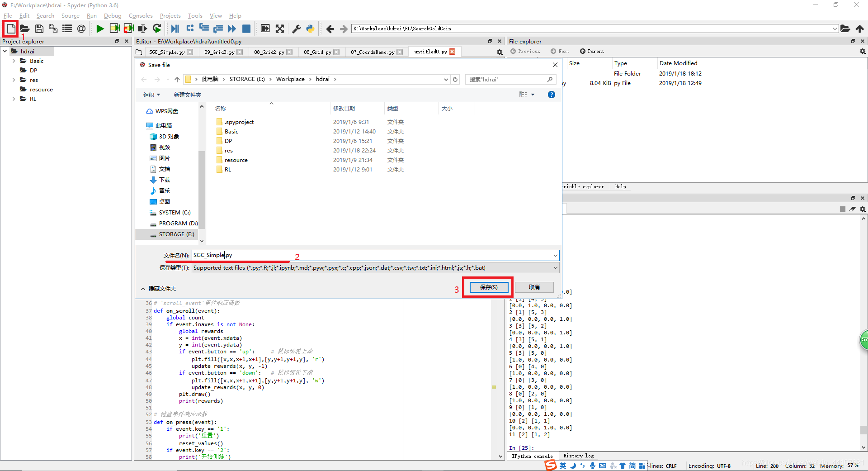
Task: Click 新建文件夹 new folder button
Action: 187,95
